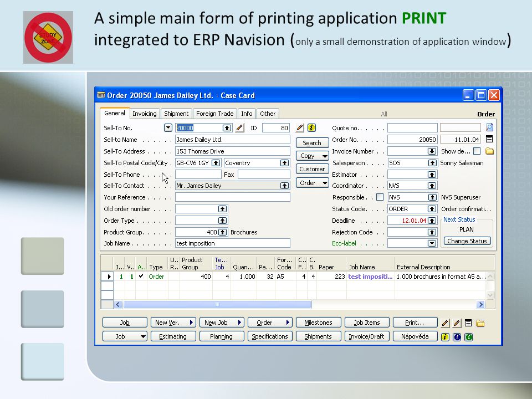Click the job table scroll-left arrow
Viewport: 532px width, 399px height.
pyautogui.click(x=118, y=304)
